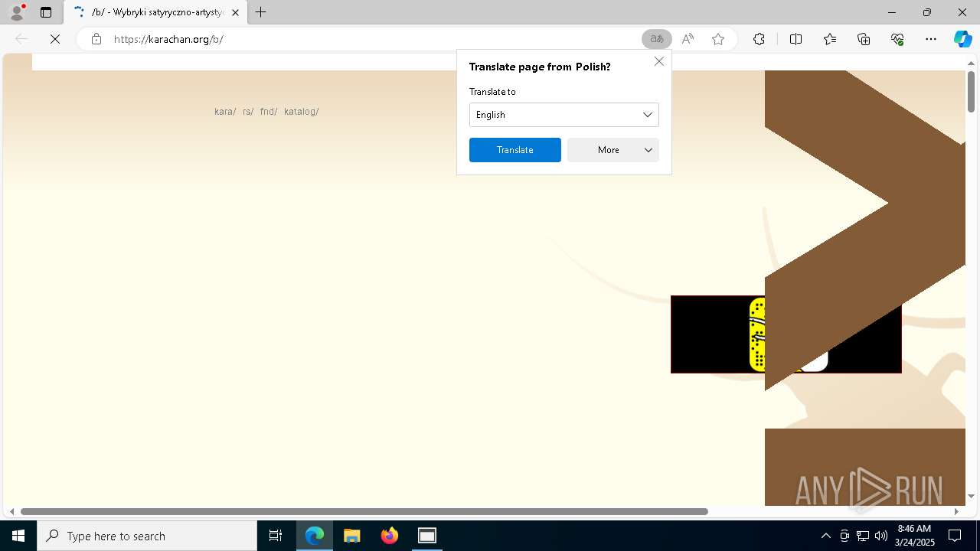Open the network tray icon
Screen dimensions: 980x551
point(863,536)
